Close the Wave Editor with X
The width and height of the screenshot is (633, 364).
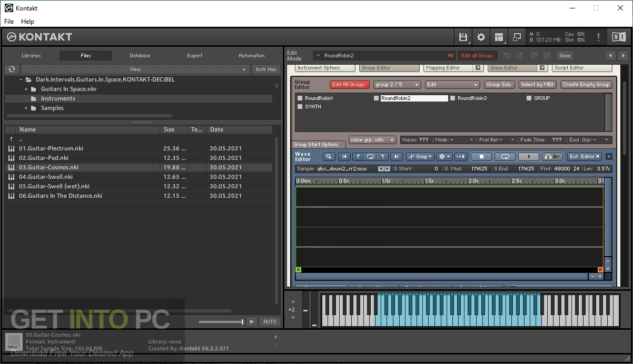point(609,156)
